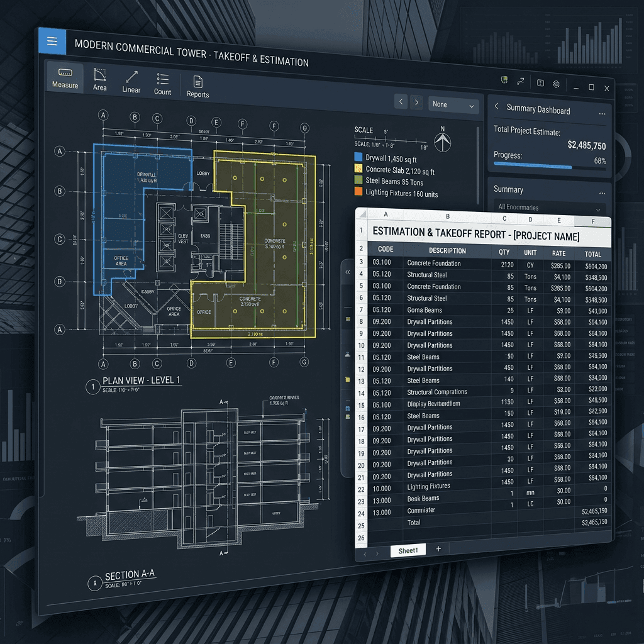The height and width of the screenshot is (644, 644).
Task: Click the panel layout icon in title bar
Action: click(540, 83)
